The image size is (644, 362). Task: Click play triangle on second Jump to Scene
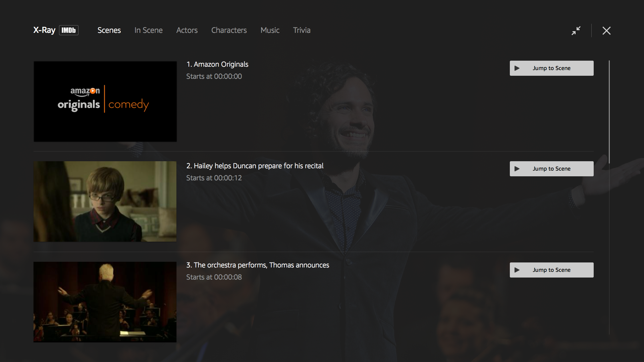[517, 169]
